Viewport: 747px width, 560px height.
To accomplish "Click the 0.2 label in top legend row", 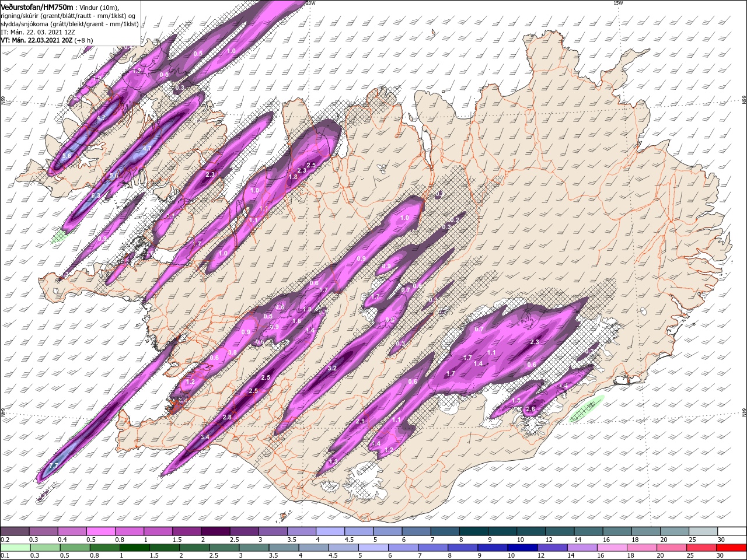I will pyautogui.click(x=5, y=540).
